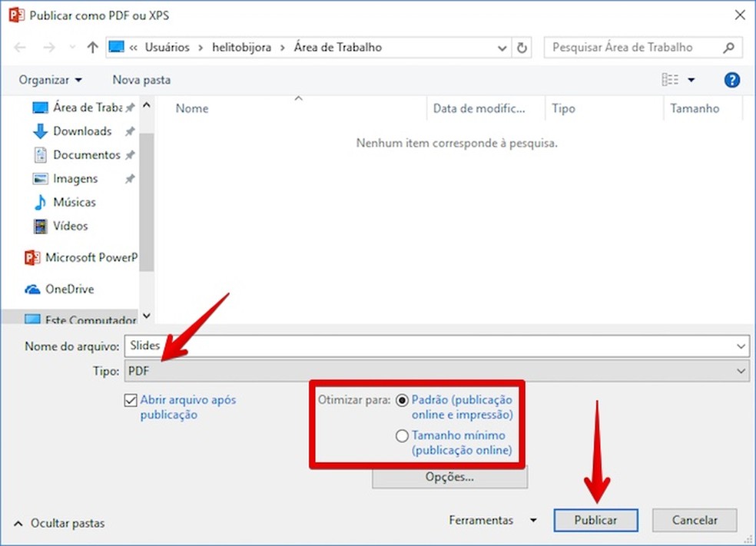Sort files by clicking the Nome column header
Screen dimensions: 756x546
pyautogui.click(x=191, y=108)
